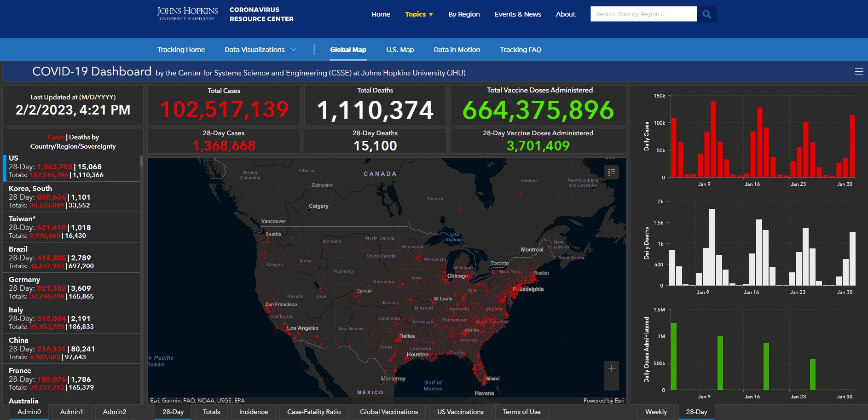Zoom in on the map

point(612,368)
